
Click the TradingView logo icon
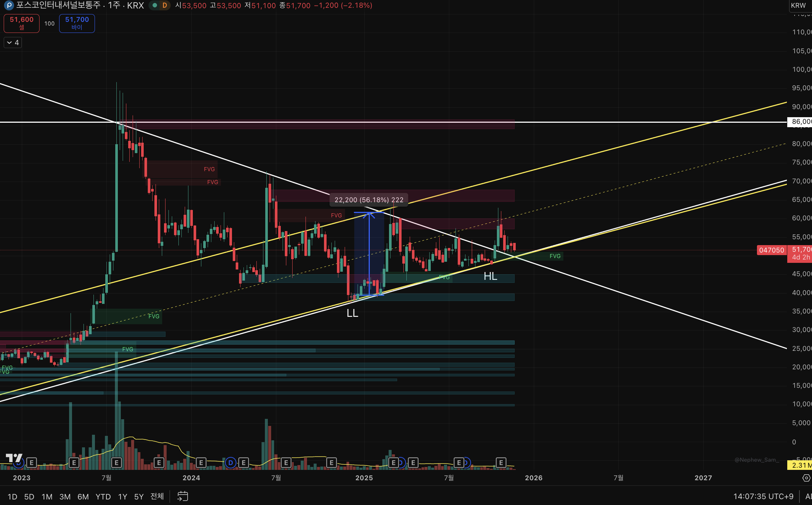pyautogui.click(x=14, y=458)
